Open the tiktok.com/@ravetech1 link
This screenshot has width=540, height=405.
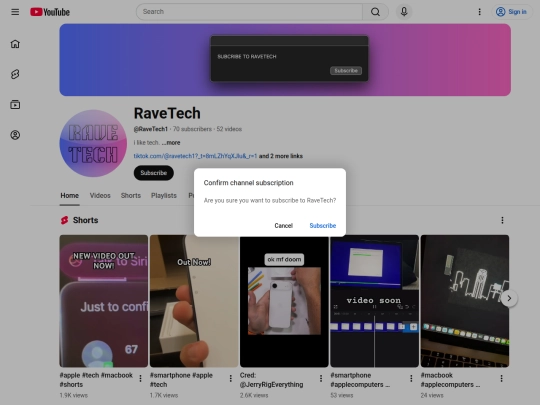coord(195,156)
